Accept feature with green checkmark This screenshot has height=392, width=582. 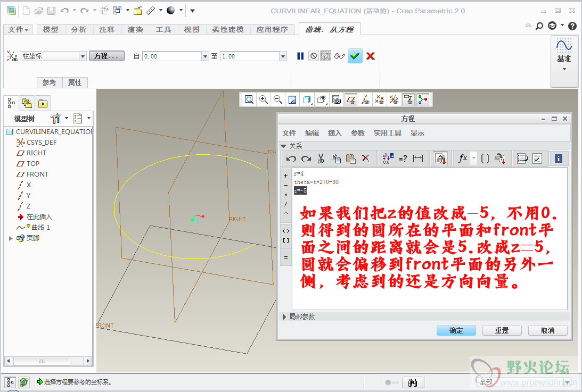click(x=355, y=56)
